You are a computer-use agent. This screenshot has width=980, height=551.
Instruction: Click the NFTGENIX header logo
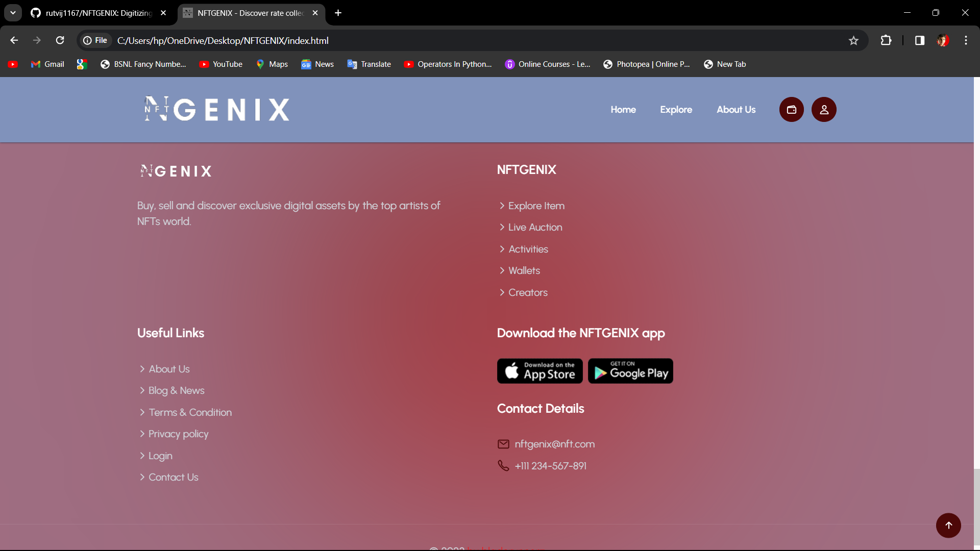click(x=217, y=109)
